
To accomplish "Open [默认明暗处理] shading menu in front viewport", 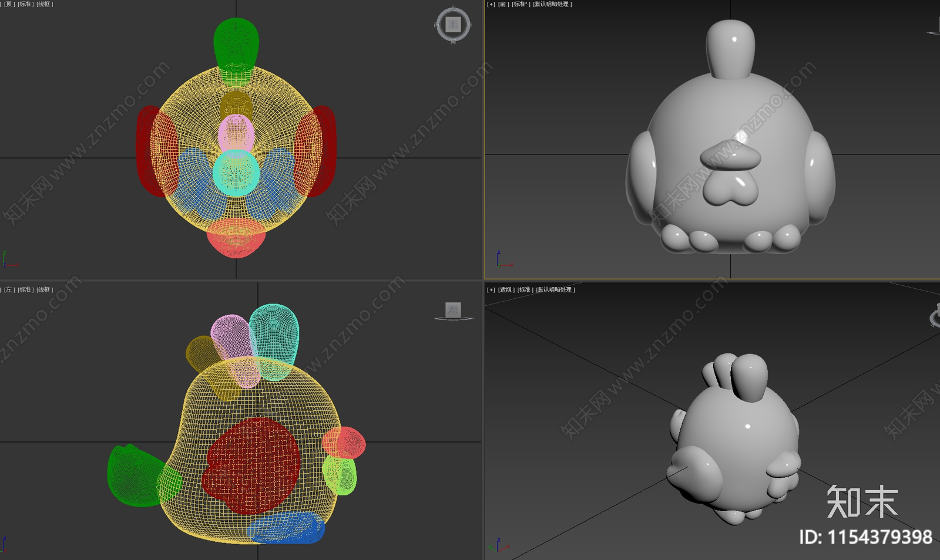I will [x=552, y=4].
